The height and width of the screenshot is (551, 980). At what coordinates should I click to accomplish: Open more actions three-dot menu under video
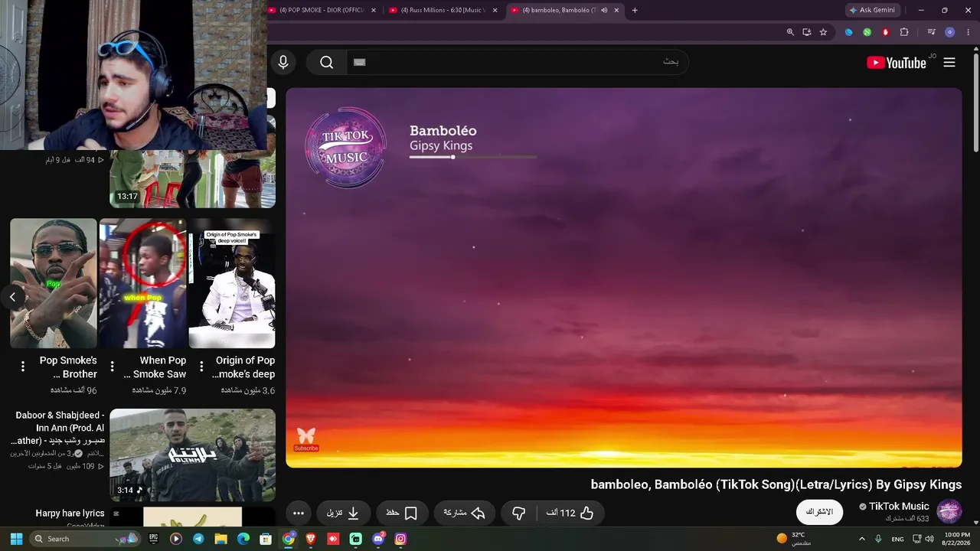pyautogui.click(x=299, y=513)
